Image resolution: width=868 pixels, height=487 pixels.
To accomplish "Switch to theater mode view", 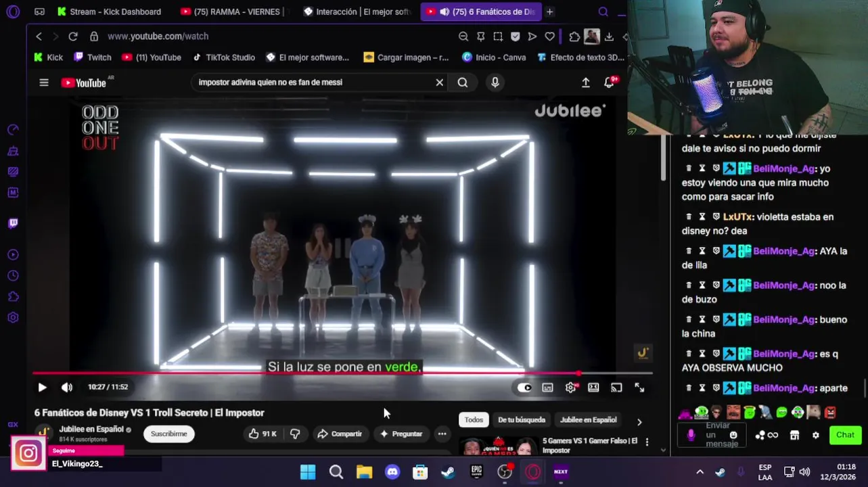I will [x=593, y=388].
